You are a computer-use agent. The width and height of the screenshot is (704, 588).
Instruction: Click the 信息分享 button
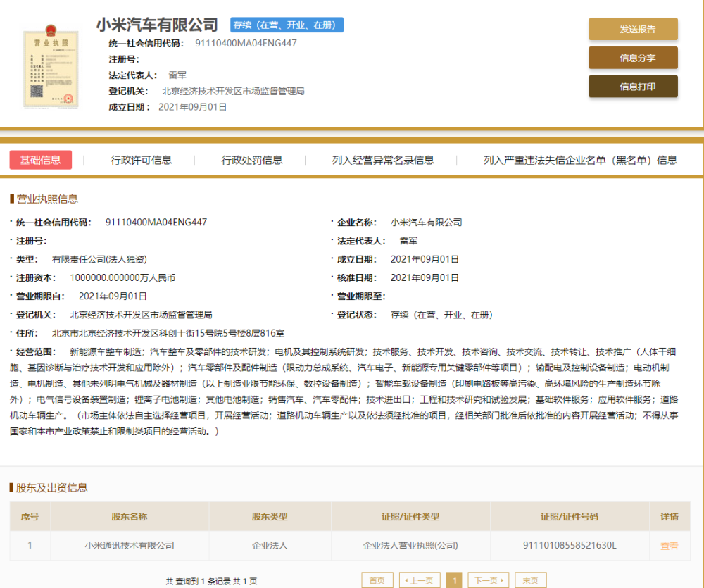(x=633, y=58)
